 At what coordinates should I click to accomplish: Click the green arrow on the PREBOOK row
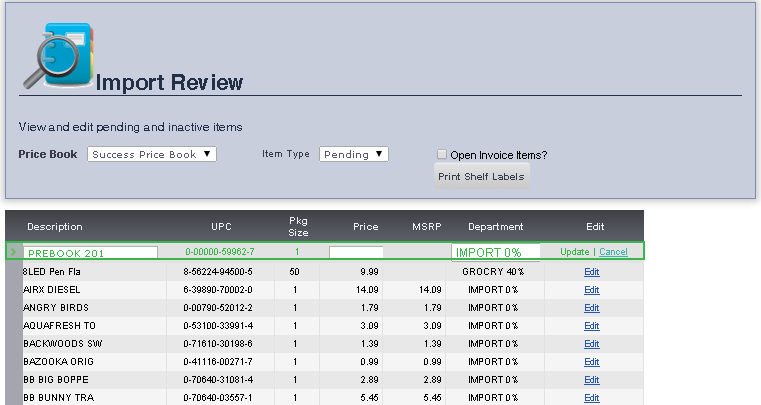coord(13,252)
